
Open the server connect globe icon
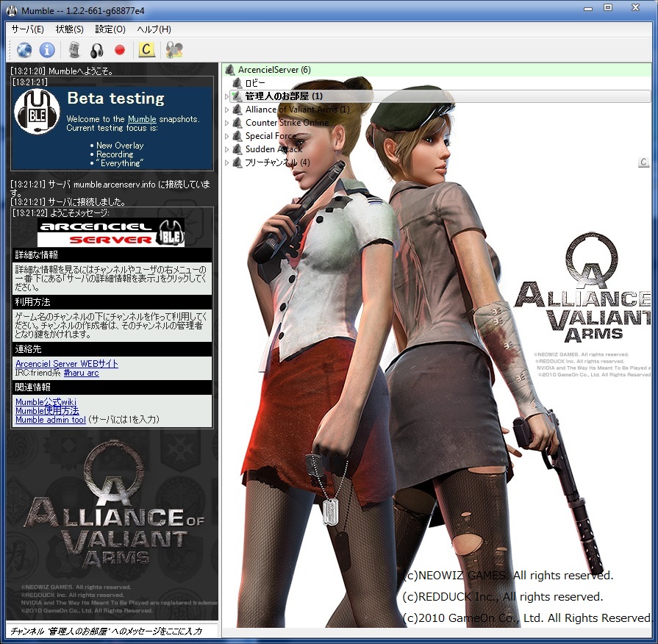(24, 50)
